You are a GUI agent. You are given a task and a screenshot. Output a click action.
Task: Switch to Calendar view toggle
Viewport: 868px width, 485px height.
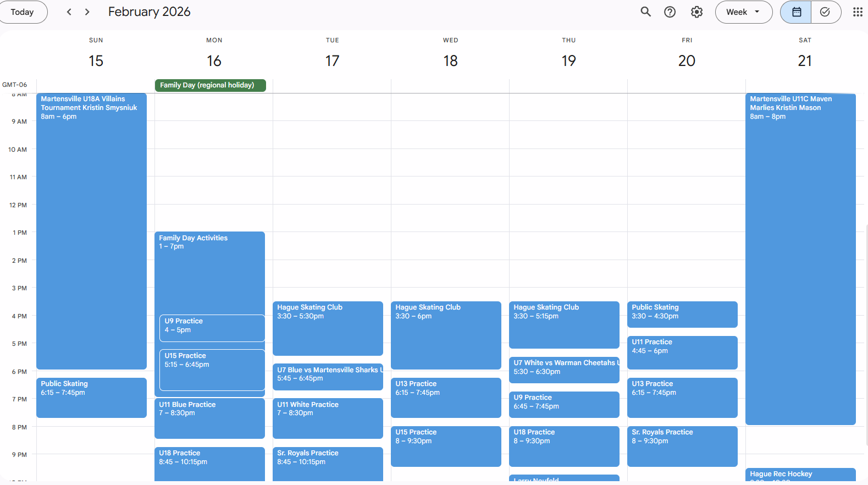(x=796, y=12)
